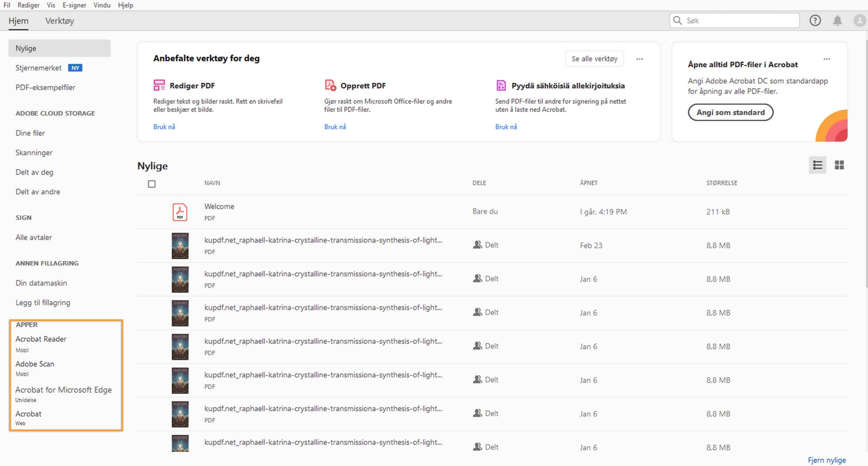
Task: Click the Fjern nylige link
Action: pyautogui.click(x=826, y=460)
